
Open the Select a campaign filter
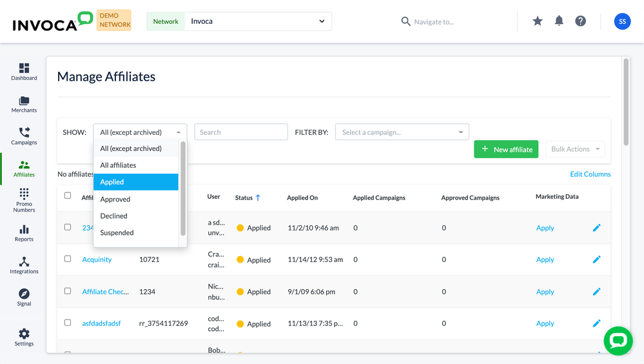(x=402, y=132)
